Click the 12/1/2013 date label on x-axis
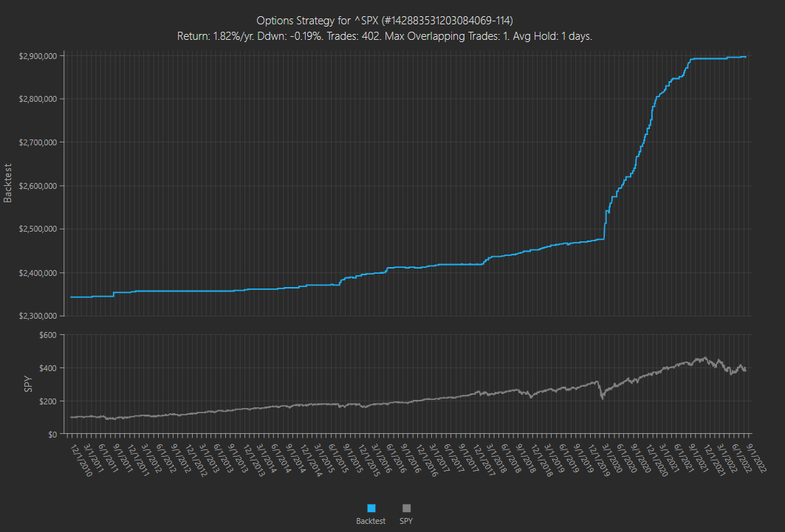 click(x=254, y=460)
